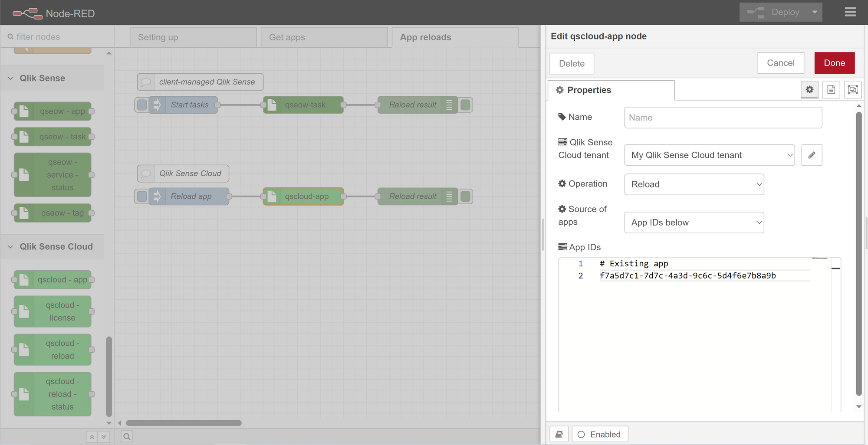868x445 pixels.
Task: Open the Operation dropdown set to Reload
Action: (x=694, y=184)
